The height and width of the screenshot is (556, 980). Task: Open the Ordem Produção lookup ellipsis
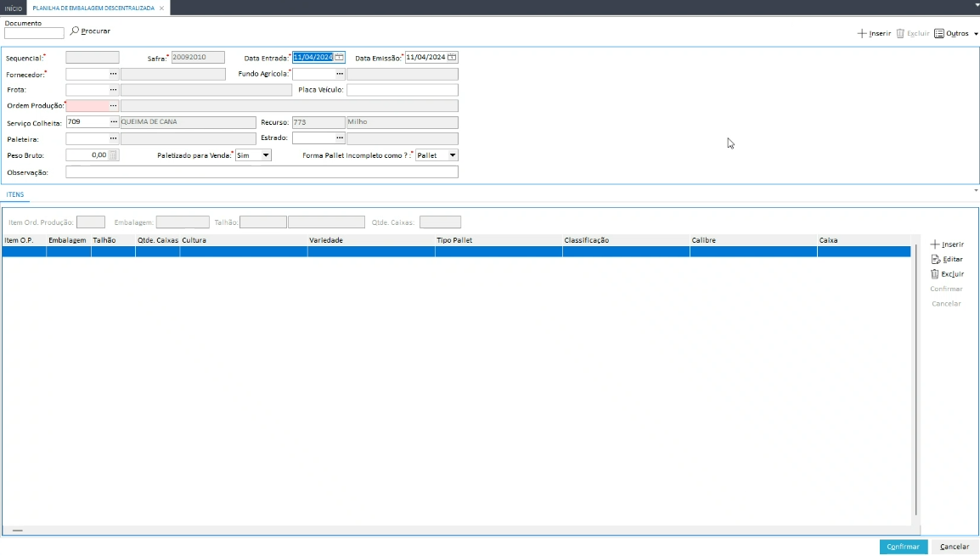(113, 105)
